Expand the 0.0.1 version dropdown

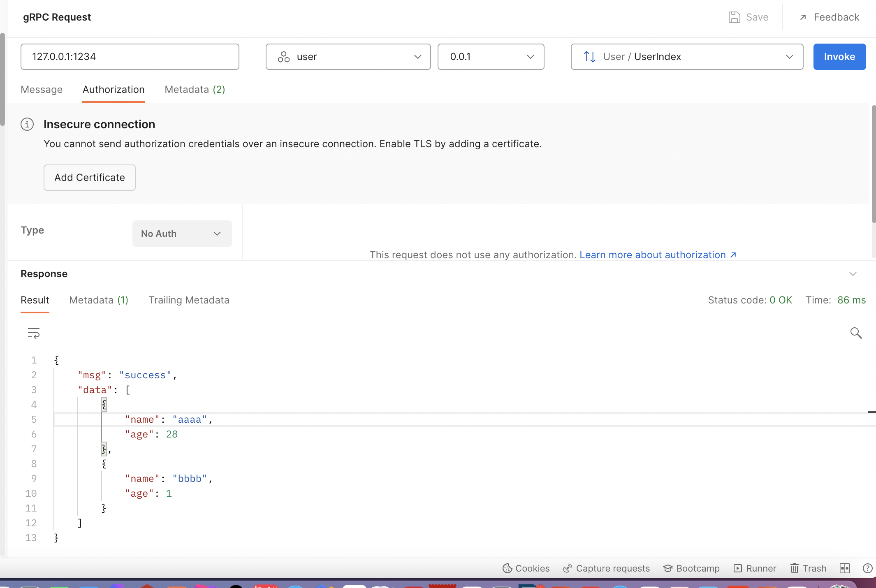[x=491, y=57]
